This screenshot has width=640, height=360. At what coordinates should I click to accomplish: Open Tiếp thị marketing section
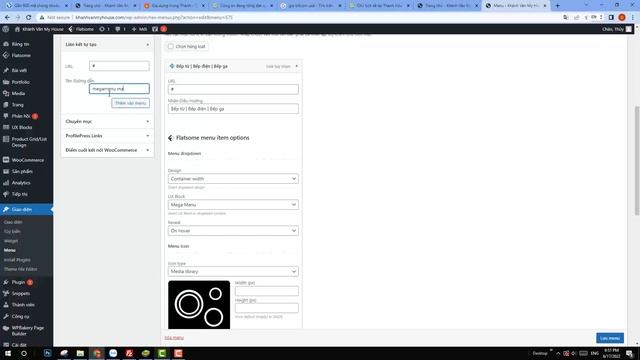[x=20, y=194]
